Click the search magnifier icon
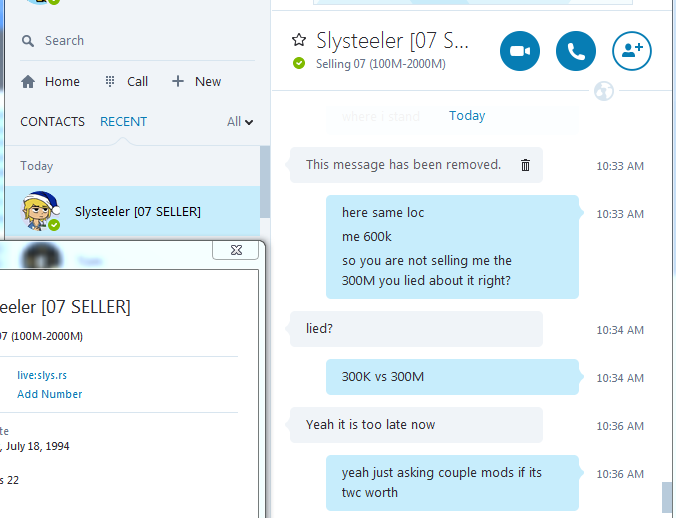Screen dimensions: 676x518 28,41
